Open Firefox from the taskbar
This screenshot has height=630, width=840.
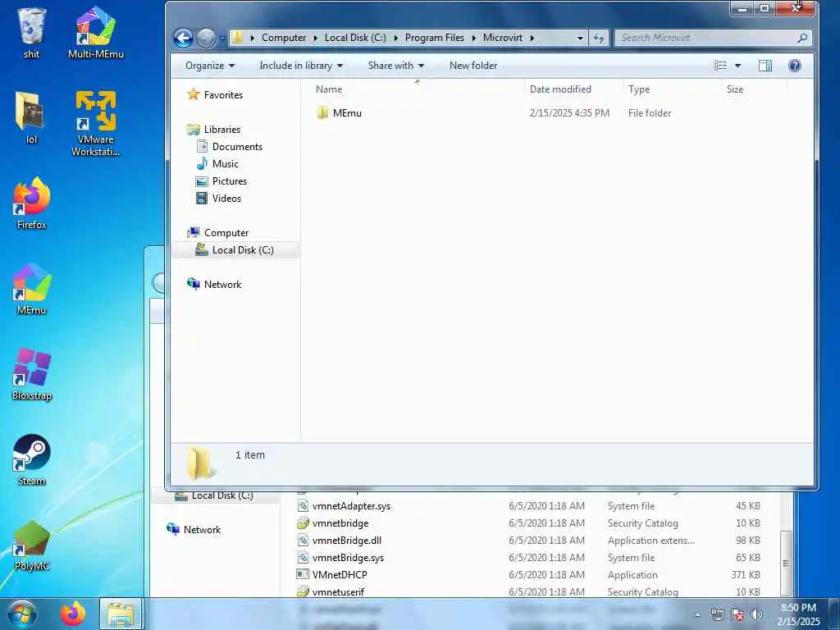point(73,614)
